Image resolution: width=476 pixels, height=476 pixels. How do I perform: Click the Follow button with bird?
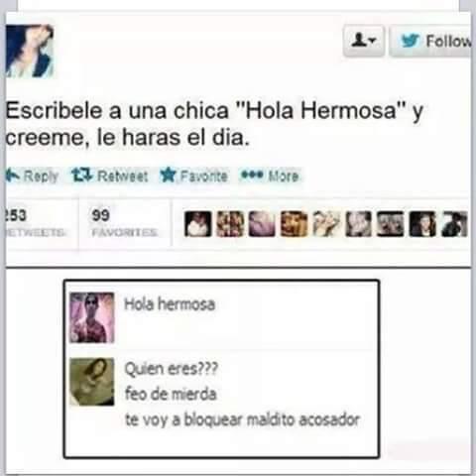click(430, 41)
